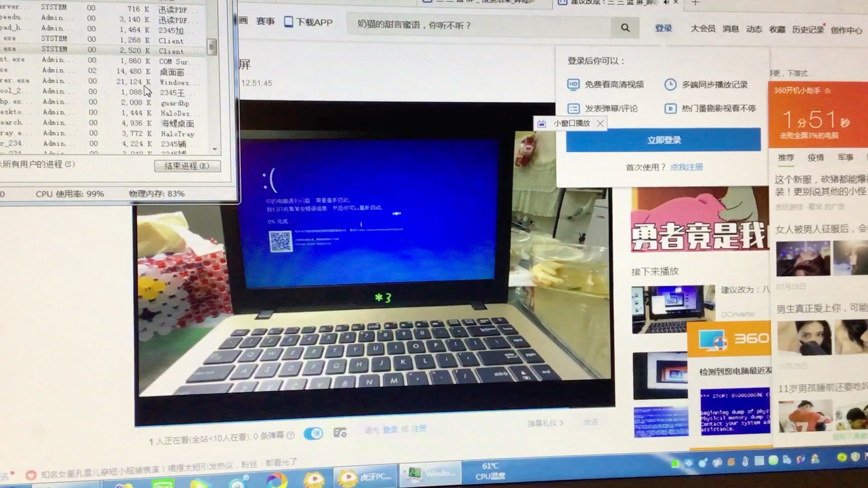
Task: Click 登录 link below the video
Action: tap(390, 429)
